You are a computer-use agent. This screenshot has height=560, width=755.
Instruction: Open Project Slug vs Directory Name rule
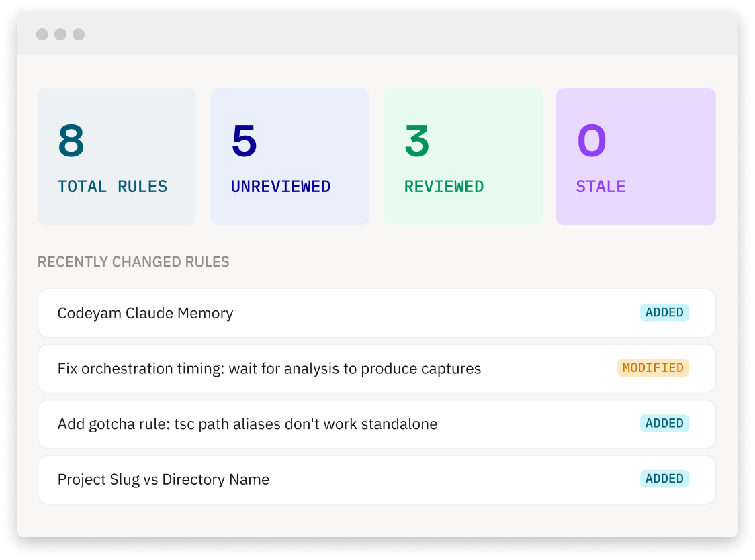163,479
